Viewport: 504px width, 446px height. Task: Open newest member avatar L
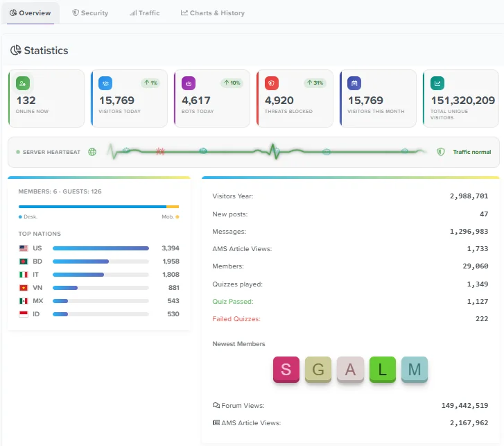coord(383,370)
